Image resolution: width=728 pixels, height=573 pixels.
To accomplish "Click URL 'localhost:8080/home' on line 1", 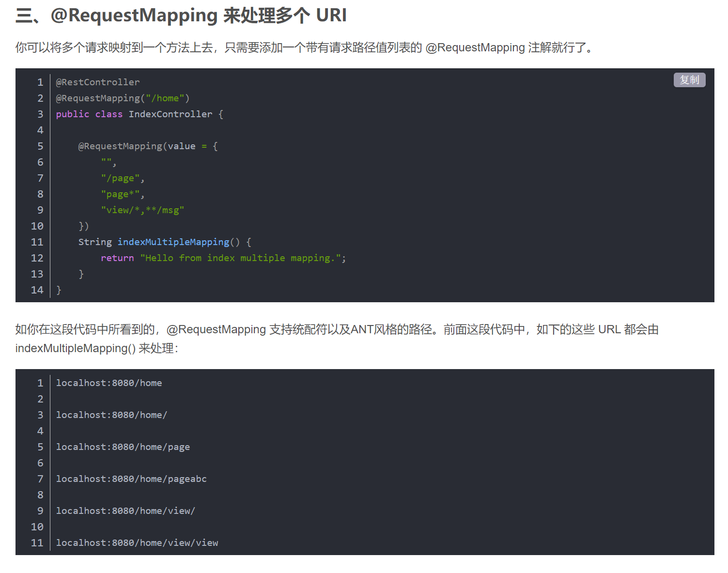I will [109, 383].
